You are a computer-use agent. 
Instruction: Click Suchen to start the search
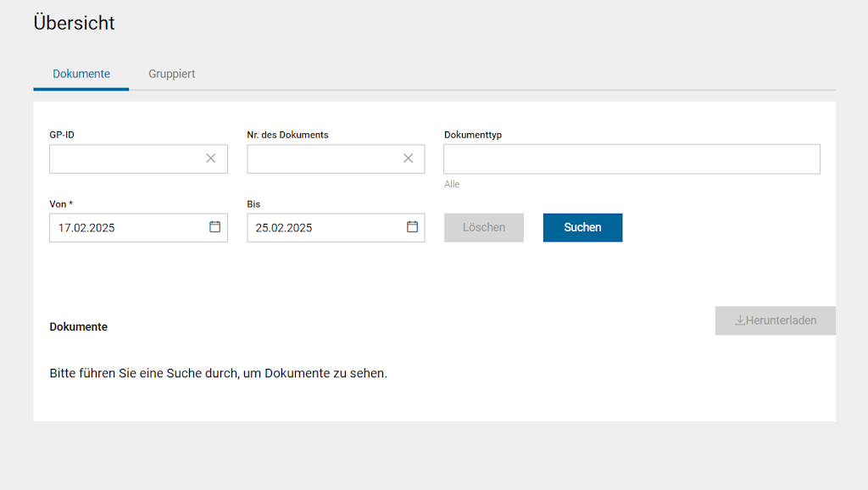(582, 227)
